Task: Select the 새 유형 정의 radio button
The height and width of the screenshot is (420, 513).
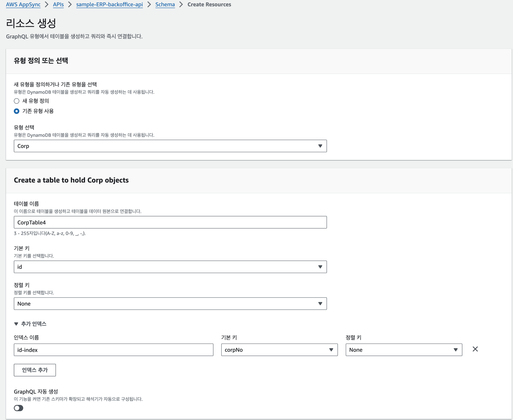Action: coord(16,101)
